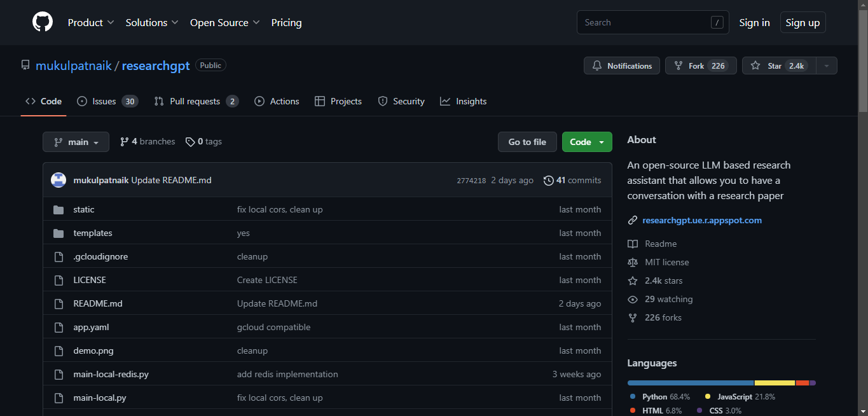Click the file icon beside LICENSE
The width and height of the screenshot is (868, 416).
click(59, 280)
